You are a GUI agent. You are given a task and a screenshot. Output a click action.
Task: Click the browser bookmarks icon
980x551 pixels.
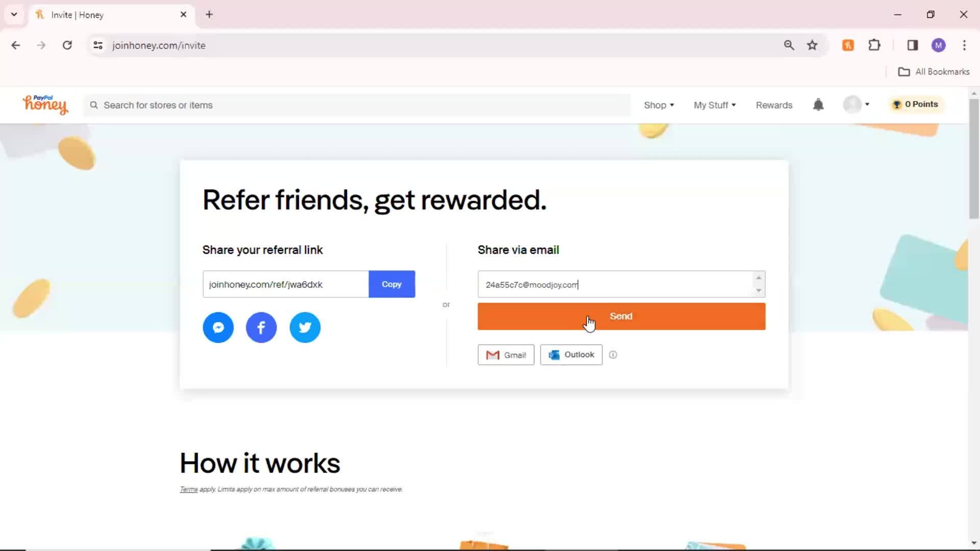[x=813, y=45]
